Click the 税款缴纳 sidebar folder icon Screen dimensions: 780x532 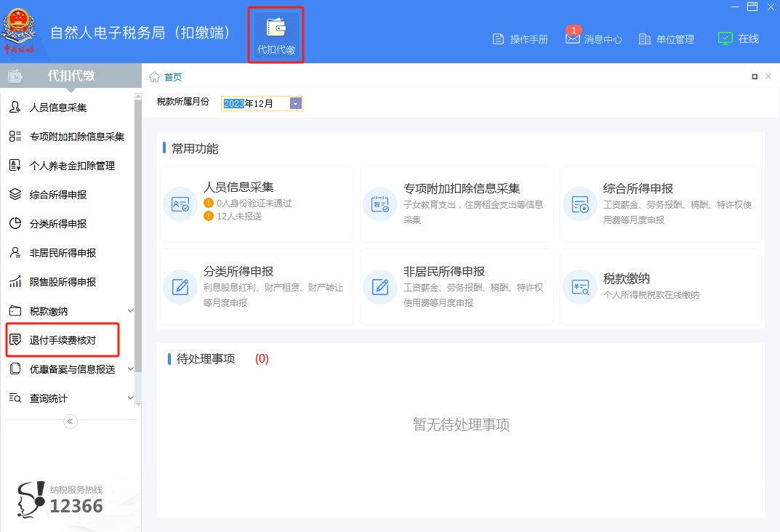pyautogui.click(x=15, y=311)
